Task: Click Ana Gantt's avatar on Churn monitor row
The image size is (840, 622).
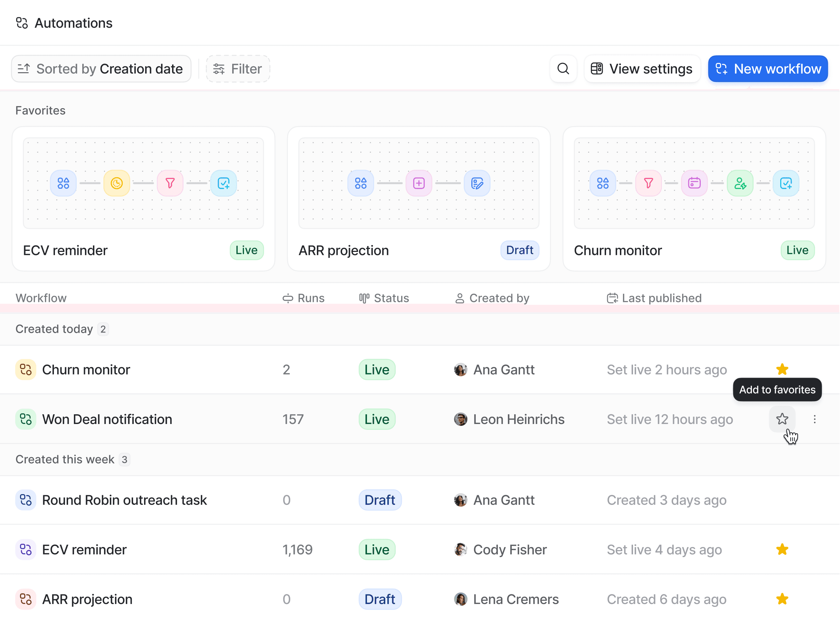Action: pyautogui.click(x=460, y=369)
